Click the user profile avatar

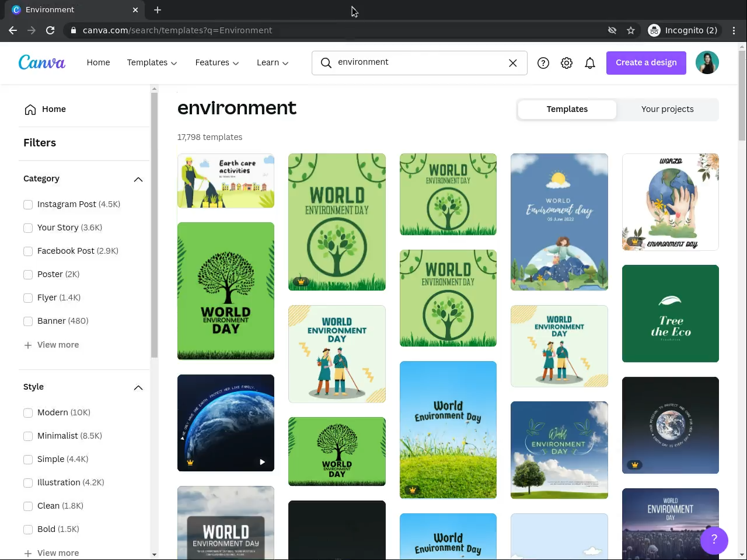pos(707,62)
